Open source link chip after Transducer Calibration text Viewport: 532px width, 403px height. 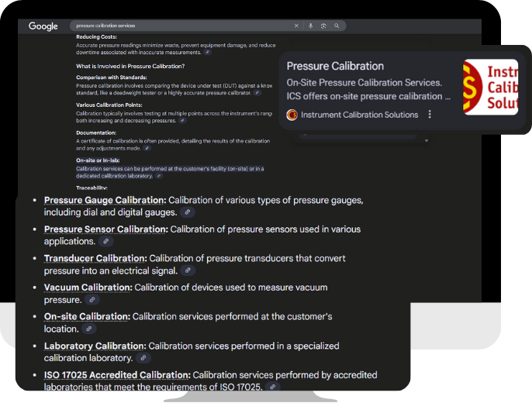tap(187, 270)
